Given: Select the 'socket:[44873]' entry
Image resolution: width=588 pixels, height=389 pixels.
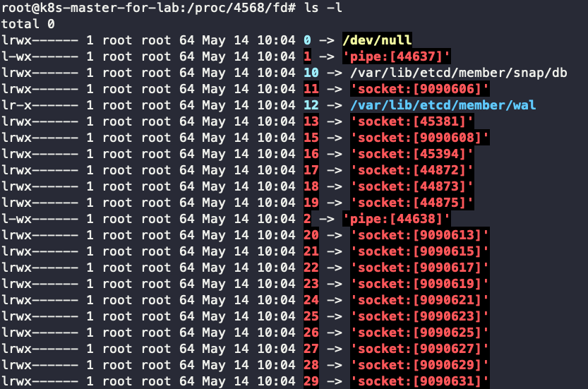Looking at the screenshot, I should click(412, 186).
